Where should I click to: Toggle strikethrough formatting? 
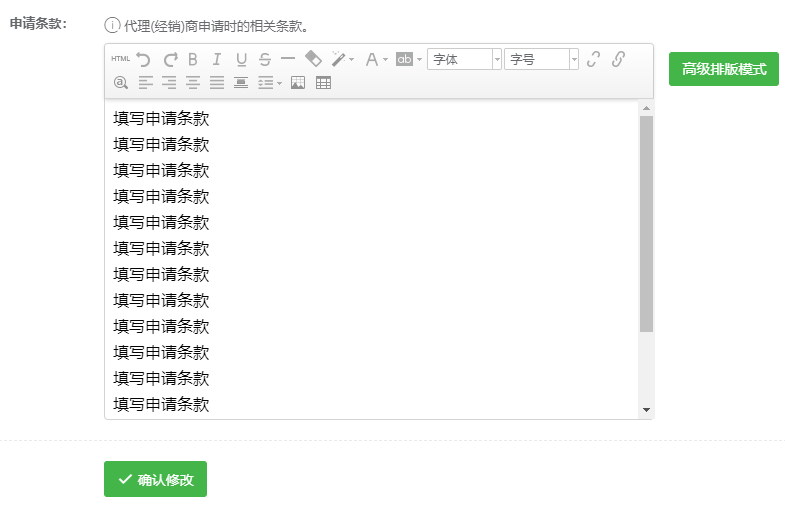tap(265, 60)
